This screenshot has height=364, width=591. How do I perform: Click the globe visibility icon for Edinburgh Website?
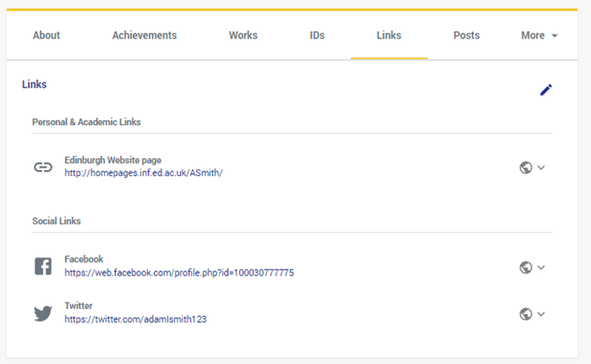point(525,167)
